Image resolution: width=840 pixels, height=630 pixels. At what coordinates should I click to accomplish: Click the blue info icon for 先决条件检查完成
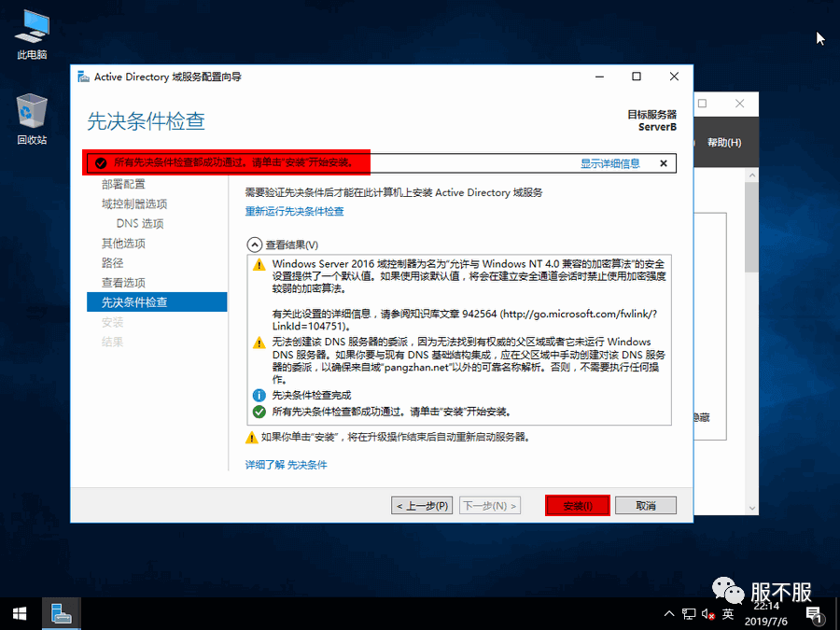(x=259, y=396)
